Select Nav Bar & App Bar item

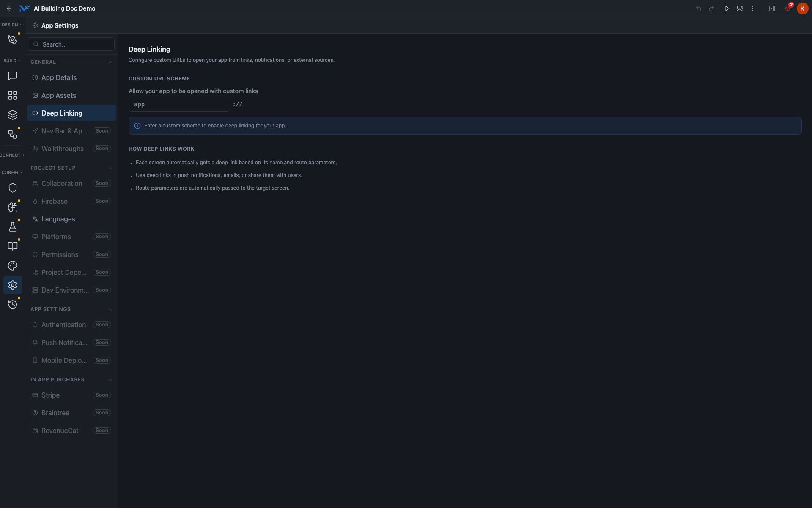click(x=71, y=131)
